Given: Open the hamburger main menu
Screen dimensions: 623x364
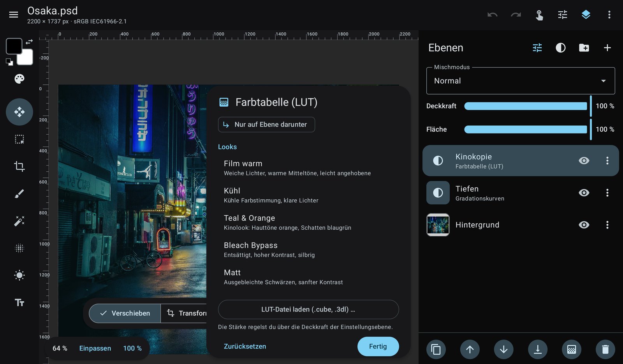Looking at the screenshot, I should point(14,15).
